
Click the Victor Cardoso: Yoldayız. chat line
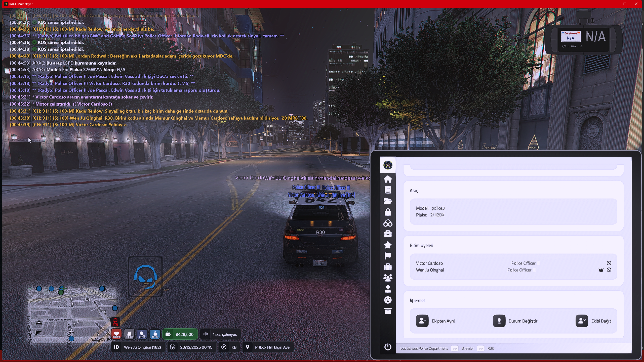coord(68,125)
